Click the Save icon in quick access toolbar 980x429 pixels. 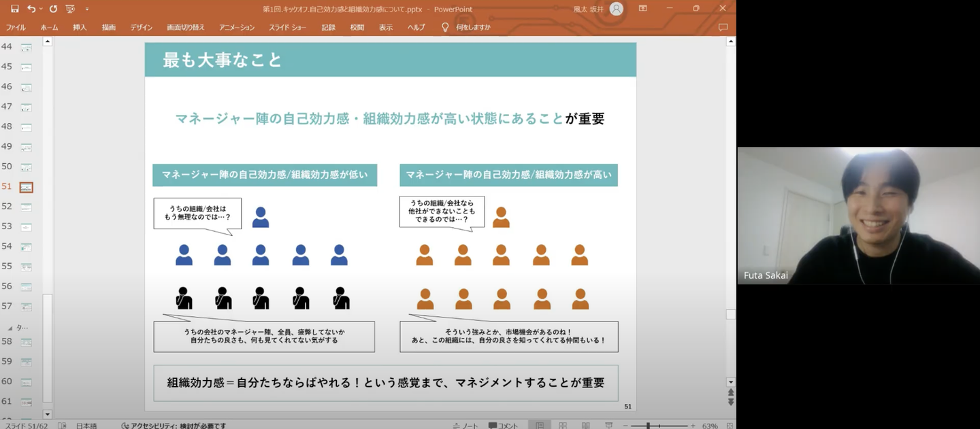click(15, 9)
